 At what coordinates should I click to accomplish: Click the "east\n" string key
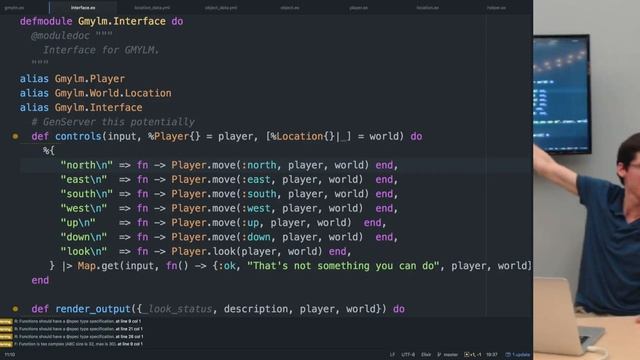pos(84,180)
